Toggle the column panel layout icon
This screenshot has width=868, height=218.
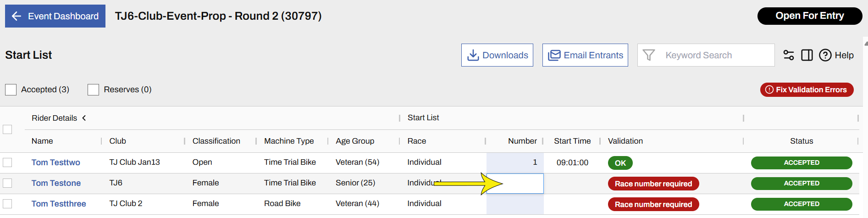point(807,55)
